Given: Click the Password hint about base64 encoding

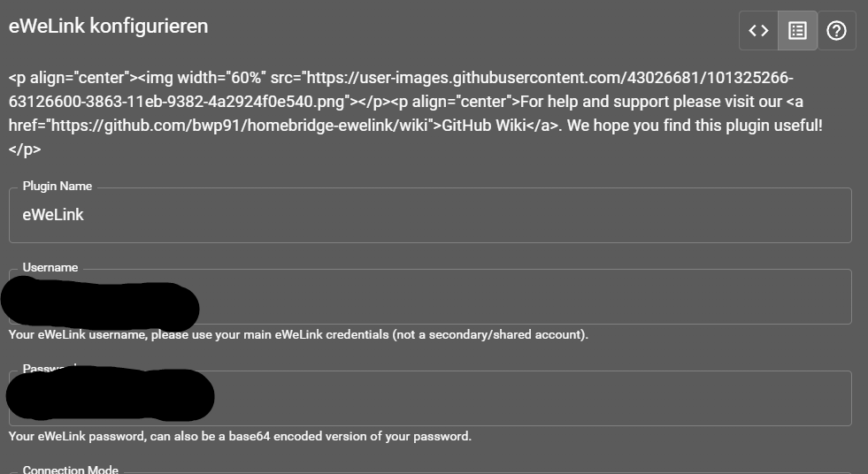Looking at the screenshot, I should [240, 437].
